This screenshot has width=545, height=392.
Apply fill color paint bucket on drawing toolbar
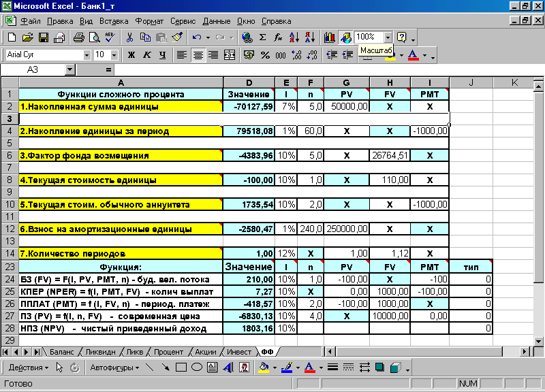264,367
